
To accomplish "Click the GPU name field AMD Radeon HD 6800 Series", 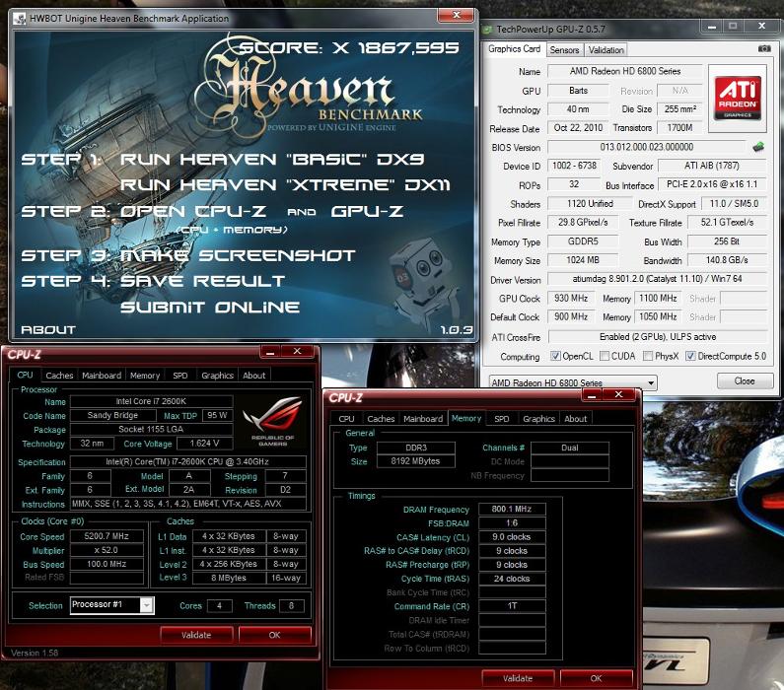I will coord(625,71).
